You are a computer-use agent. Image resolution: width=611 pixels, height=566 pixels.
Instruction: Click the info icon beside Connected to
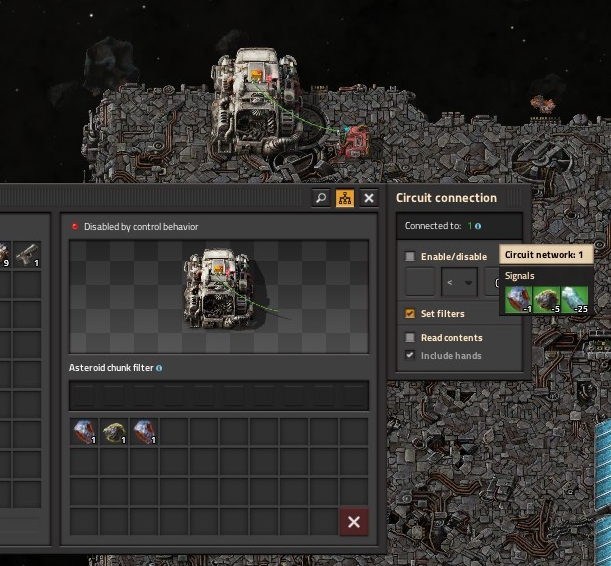click(x=478, y=226)
